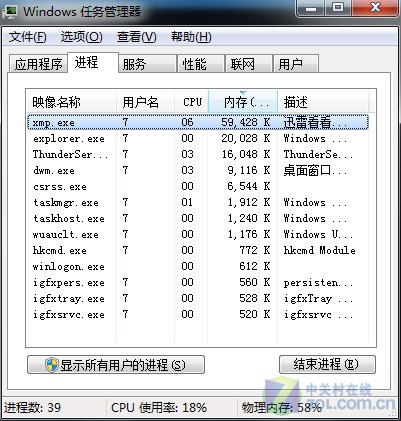Image resolution: width=401 pixels, height=421 pixels.
Task: Click the 结束进程(E) button
Action: (x=327, y=364)
